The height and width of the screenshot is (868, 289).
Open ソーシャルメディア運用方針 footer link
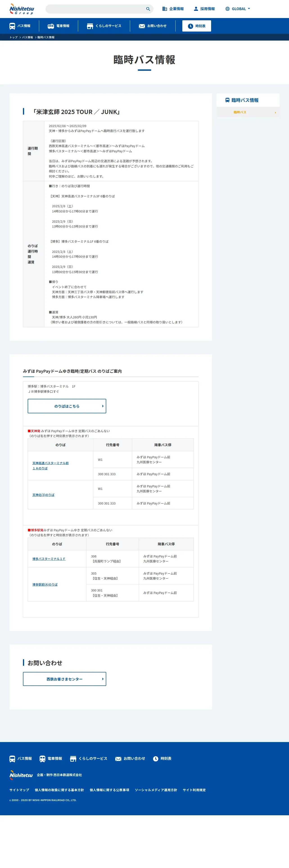[x=156, y=790]
